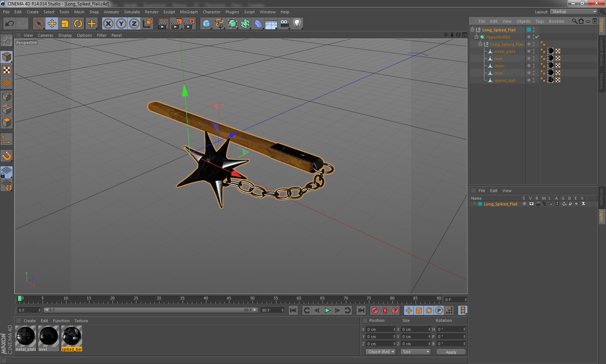606x364 pixels.
Task: Render the active view
Action: pos(163,24)
